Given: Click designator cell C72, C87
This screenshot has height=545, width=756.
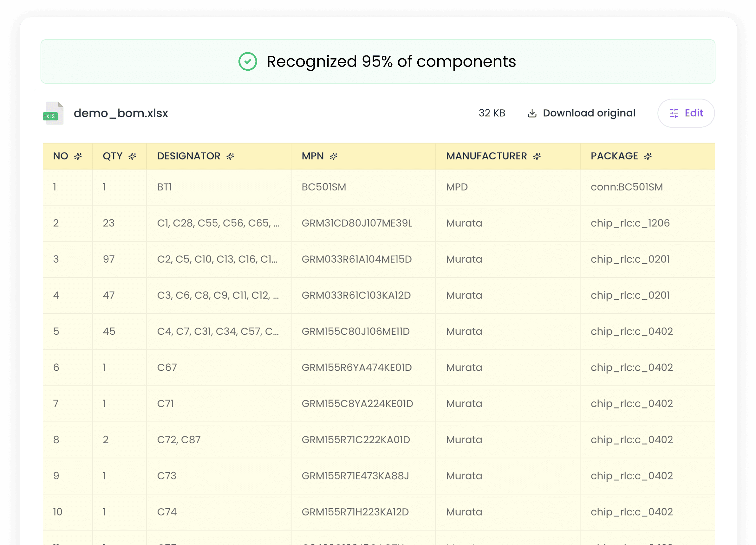Looking at the screenshot, I should tap(219, 440).
